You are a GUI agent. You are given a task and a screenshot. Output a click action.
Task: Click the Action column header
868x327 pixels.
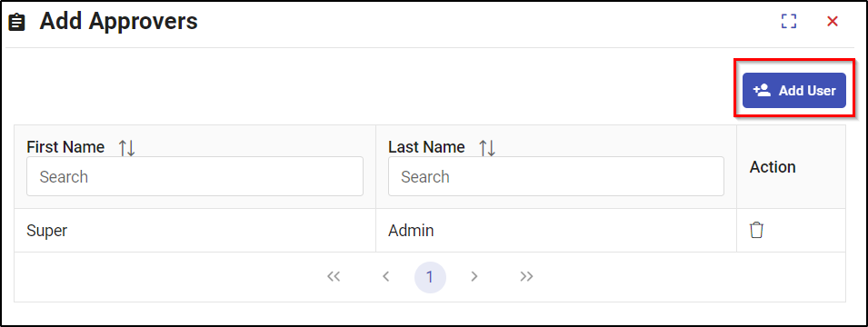click(x=773, y=167)
